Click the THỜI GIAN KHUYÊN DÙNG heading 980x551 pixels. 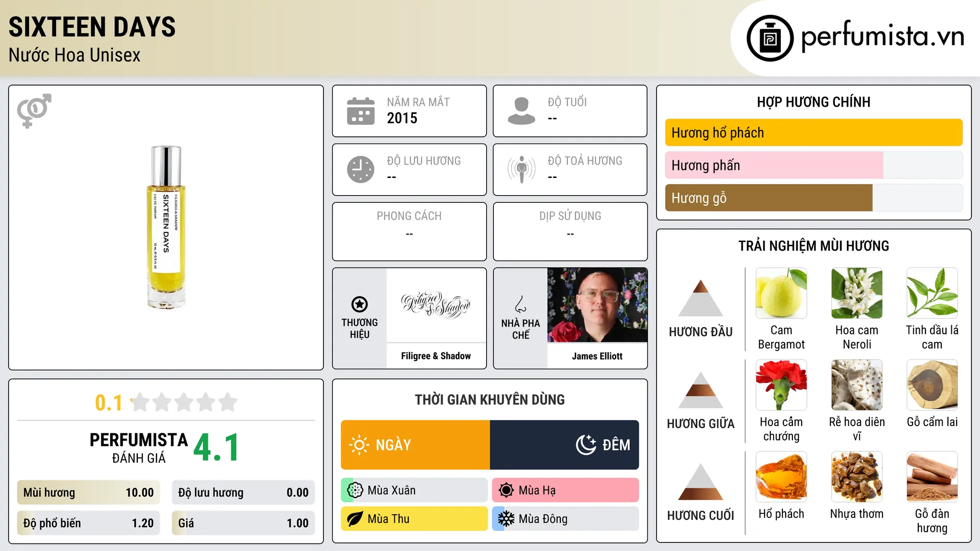pos(490,399)
